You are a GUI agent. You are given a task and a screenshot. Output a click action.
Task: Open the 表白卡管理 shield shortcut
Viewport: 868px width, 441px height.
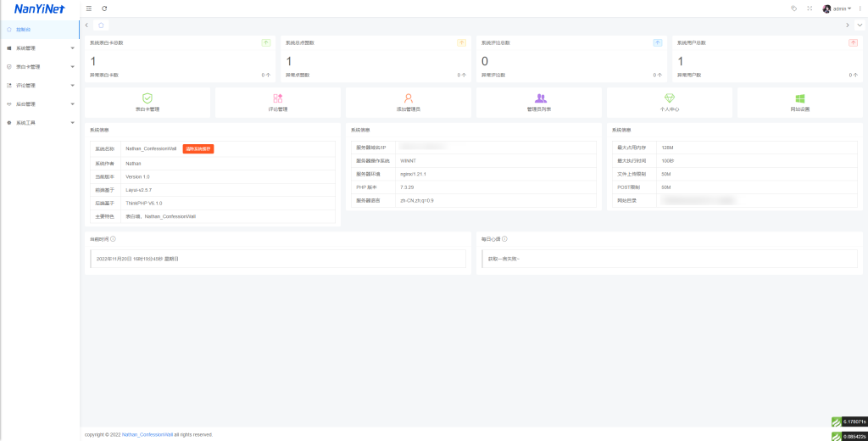147,103
